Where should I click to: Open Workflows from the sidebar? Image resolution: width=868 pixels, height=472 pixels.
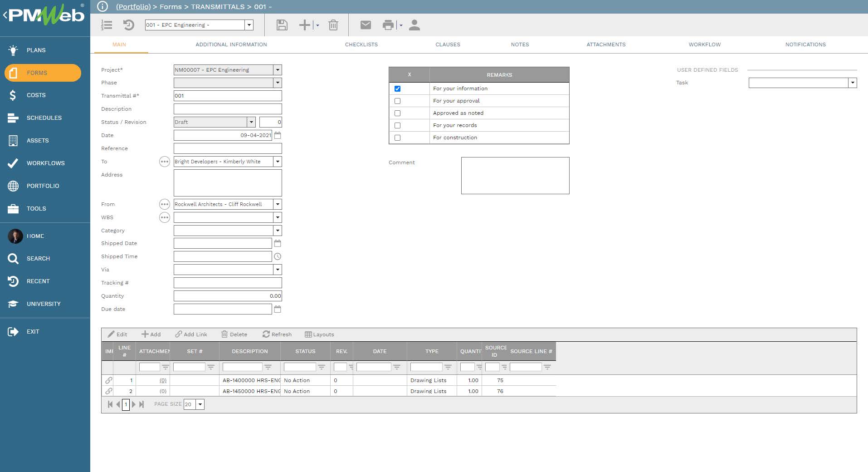tap(45, 163)
